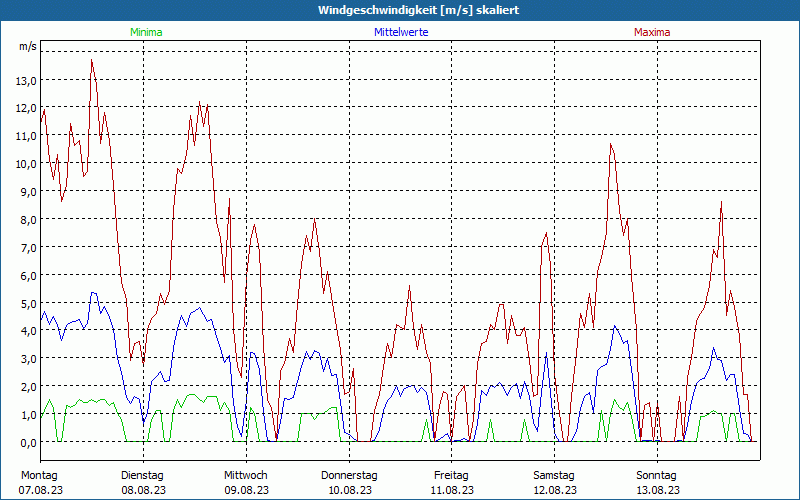Select the Montag day label
800x500 pixels.
pos(39,475)
